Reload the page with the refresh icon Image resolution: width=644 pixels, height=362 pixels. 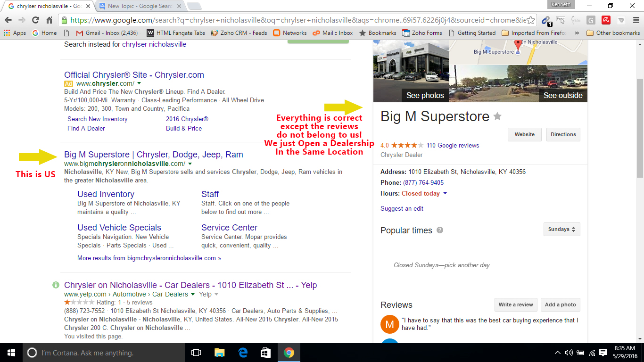[x=35, y=20]
